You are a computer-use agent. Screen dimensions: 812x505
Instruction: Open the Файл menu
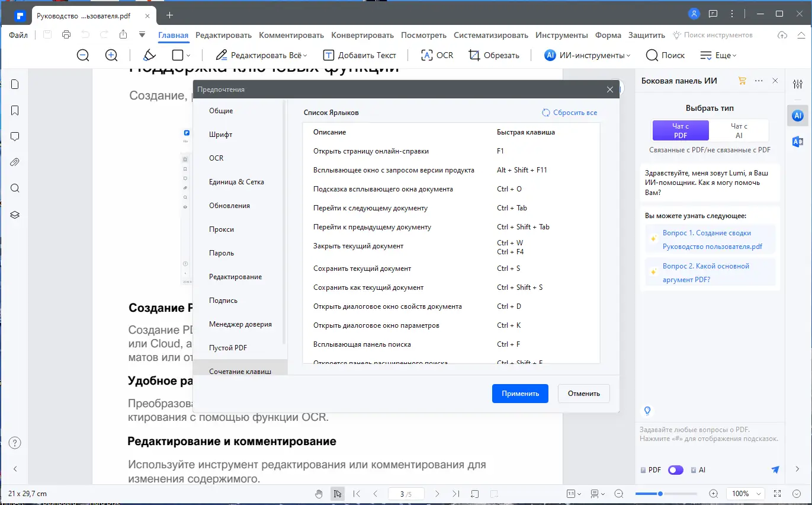coord(18,35)
